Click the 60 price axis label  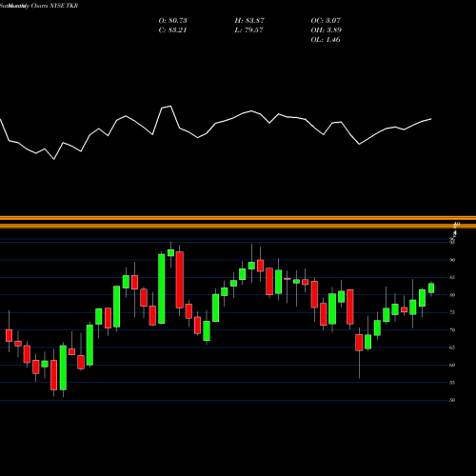(x=452, y=365)
